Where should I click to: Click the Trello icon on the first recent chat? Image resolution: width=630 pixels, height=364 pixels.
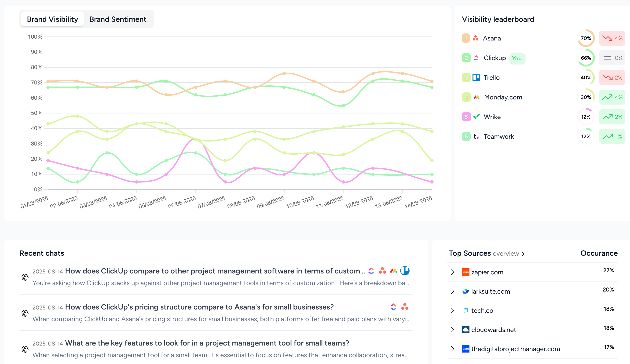pos(405,271)
